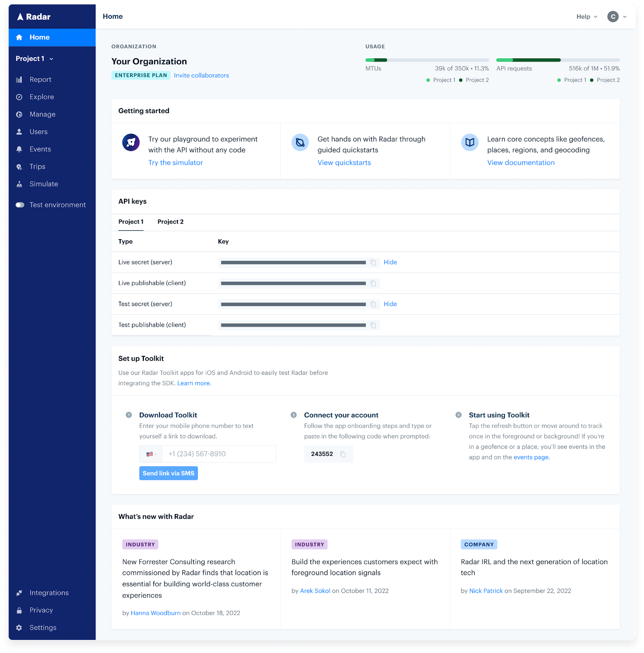Open Events in the sidebar
Screen dimensions: 644x653
click(x=40, y=149)
